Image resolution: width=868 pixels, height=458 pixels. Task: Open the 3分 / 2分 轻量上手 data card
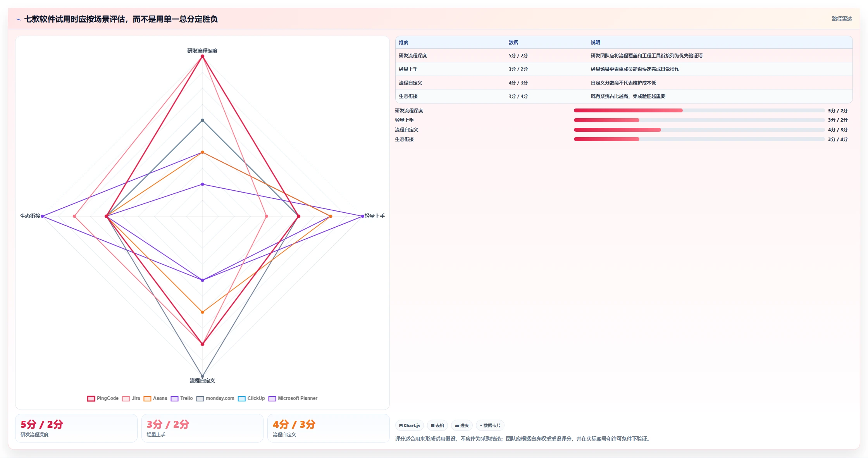[x=202, y=428]
